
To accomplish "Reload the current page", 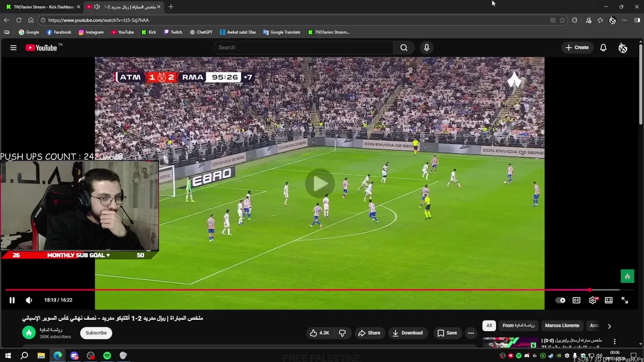I will click(x=19, y=20).
